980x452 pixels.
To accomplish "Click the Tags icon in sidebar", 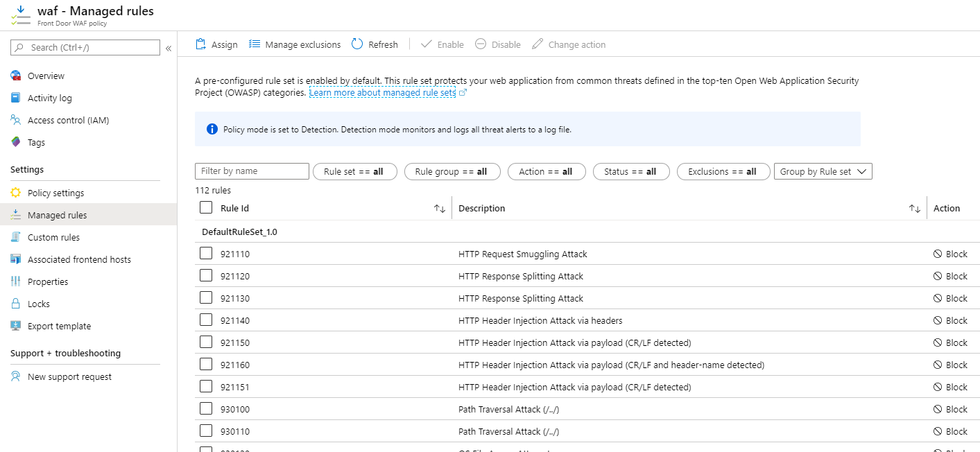I will click(x=16, y=143).
